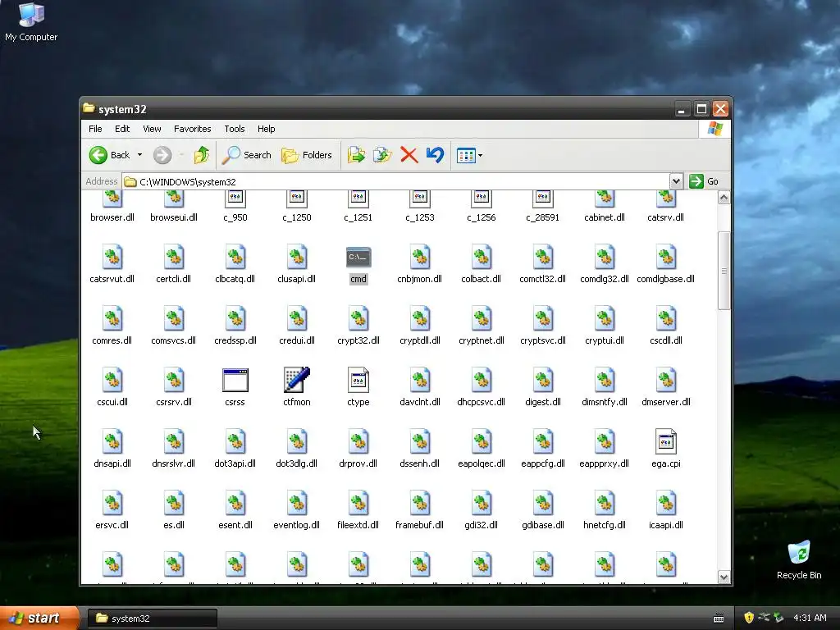The width and height of the screenshot is (840, 630).
Task: Click the Copy To toolbar icon
Action: (x=382, y=155)
